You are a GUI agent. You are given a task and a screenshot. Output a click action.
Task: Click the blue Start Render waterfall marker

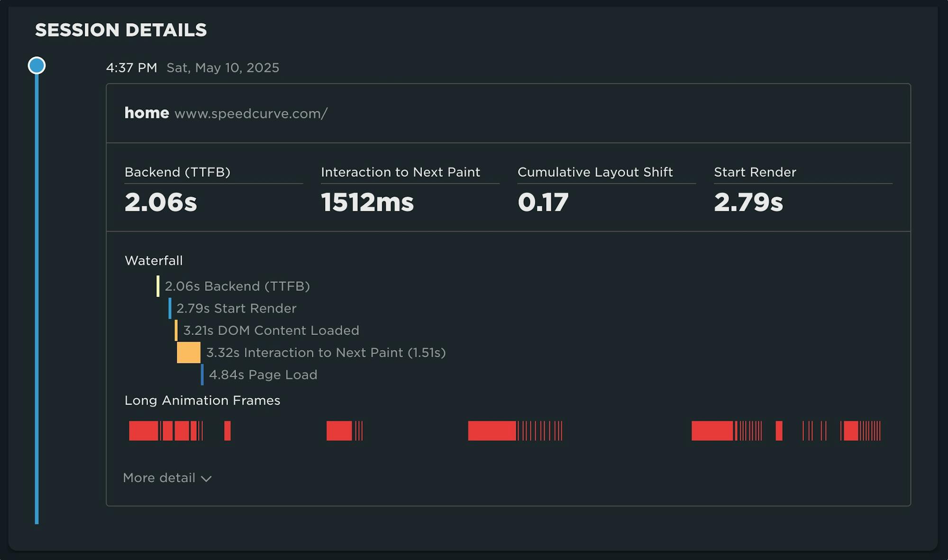(170, 308)
